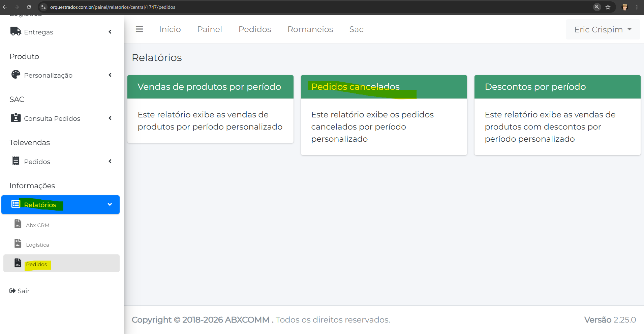
Task: Click the browser address bar URL
Action: point(113,7)
